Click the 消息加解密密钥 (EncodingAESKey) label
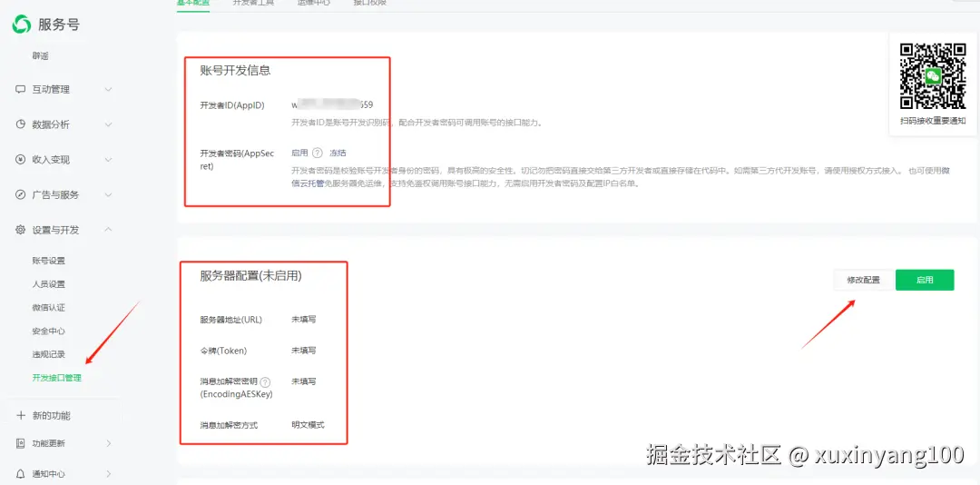 pos(236,388)
